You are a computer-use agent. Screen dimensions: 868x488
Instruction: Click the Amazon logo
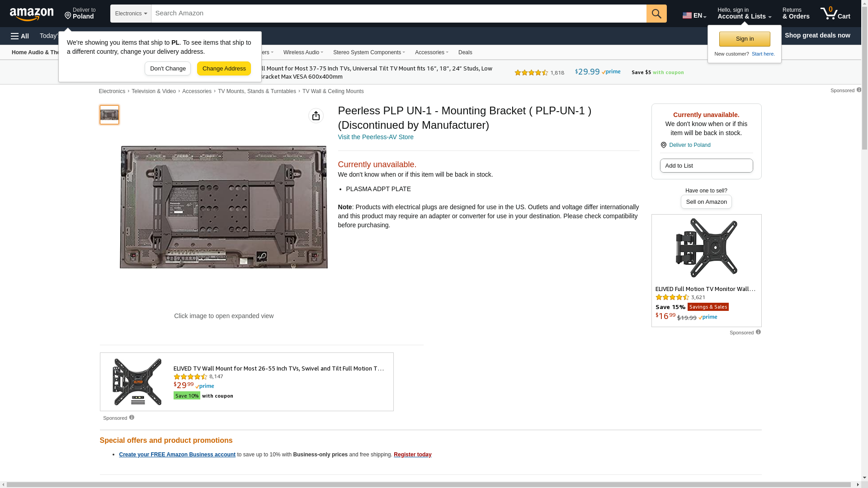point(32,14)
